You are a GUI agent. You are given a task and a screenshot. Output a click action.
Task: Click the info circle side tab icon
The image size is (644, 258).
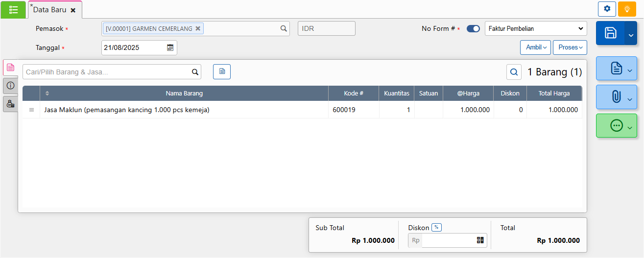click(10, 86)
